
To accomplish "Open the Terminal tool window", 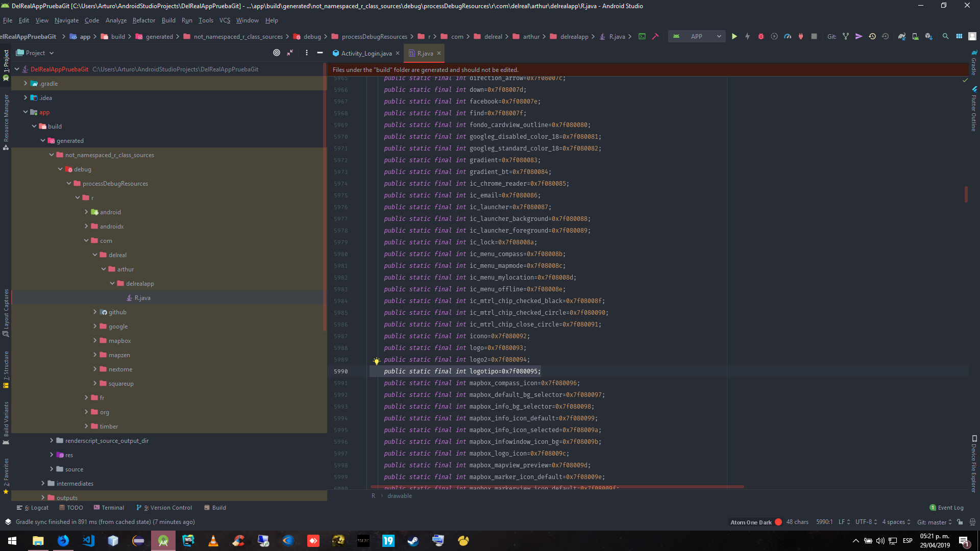I will point(109,508).
